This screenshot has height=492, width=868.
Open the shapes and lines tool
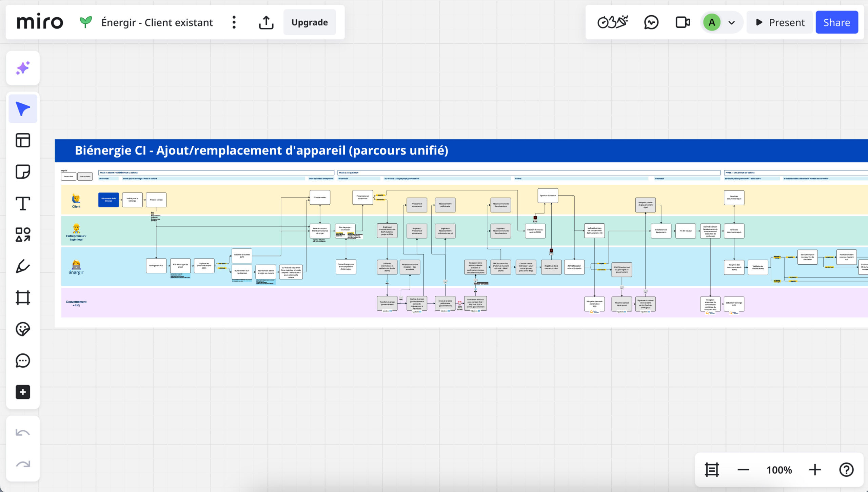(23, 235)
